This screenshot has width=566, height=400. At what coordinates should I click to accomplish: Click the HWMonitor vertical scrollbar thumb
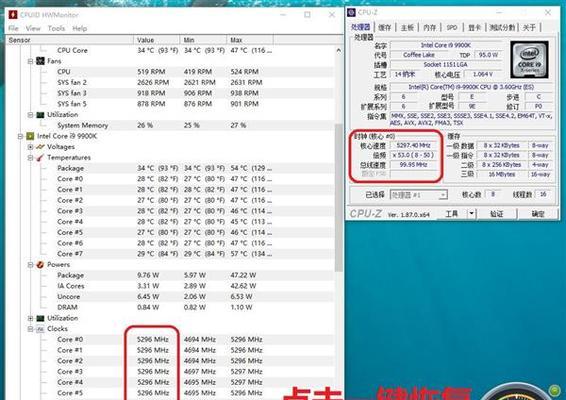pos(339,197)
